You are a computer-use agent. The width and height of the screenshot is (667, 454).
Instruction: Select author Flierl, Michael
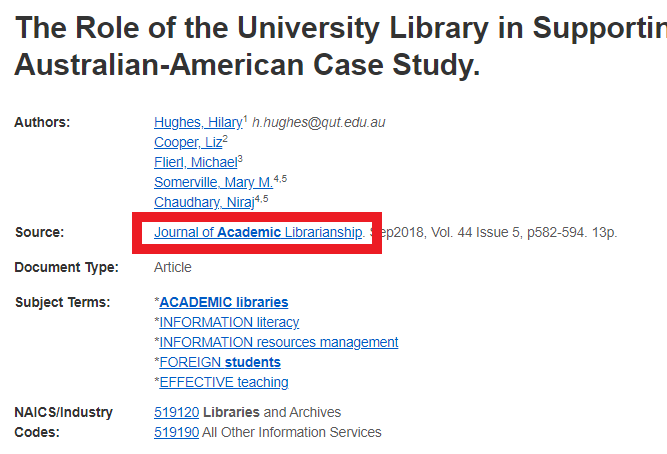coord(195,162)
